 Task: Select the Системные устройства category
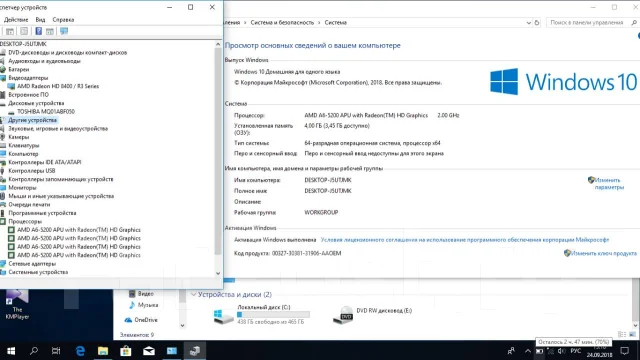coord(38,272)
